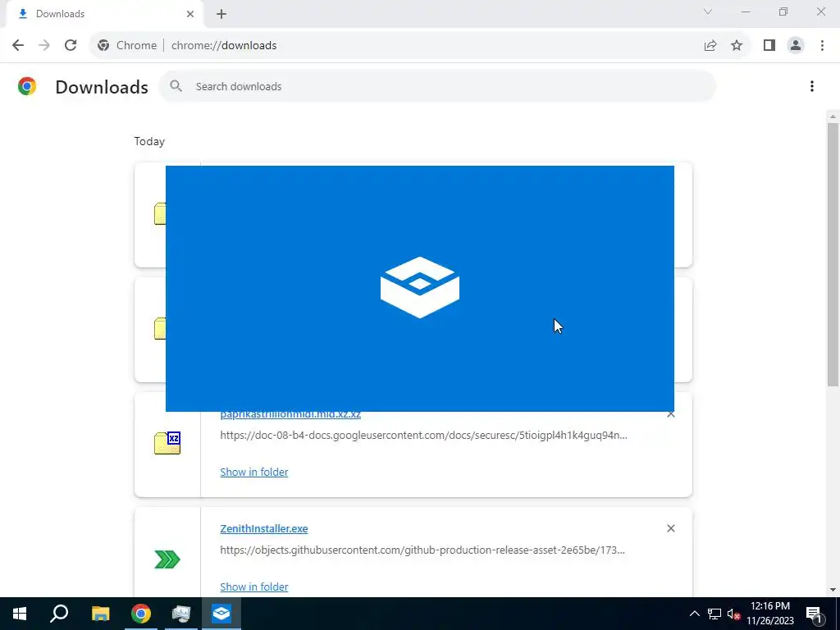Switch to Chrome in taskbar
The width and height of the screenshot is (840, 630).
(141, 614)
